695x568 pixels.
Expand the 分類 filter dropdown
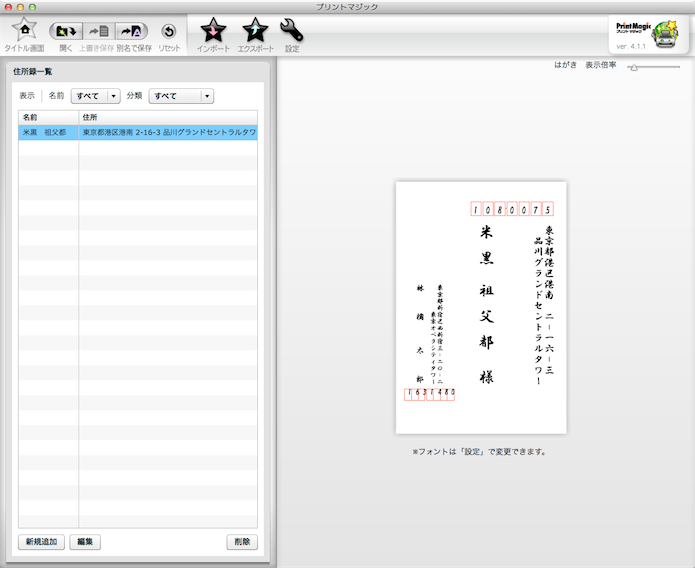(181, 96)
